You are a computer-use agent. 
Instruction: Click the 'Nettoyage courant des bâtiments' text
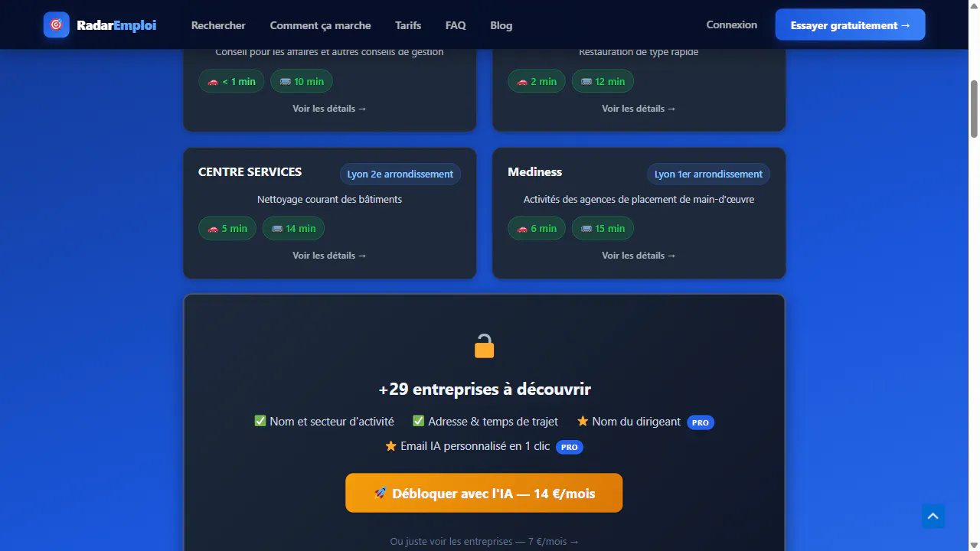(329, 199)
